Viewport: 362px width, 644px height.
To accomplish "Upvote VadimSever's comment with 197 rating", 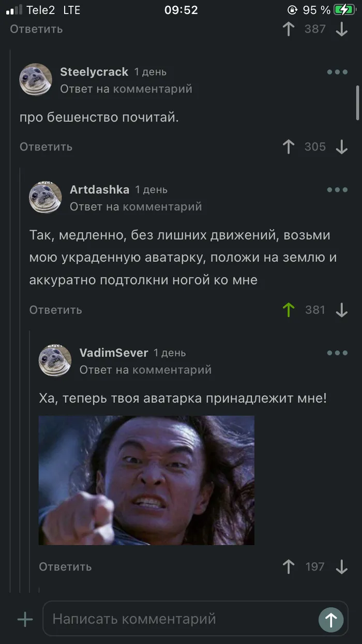I will 289,567.
